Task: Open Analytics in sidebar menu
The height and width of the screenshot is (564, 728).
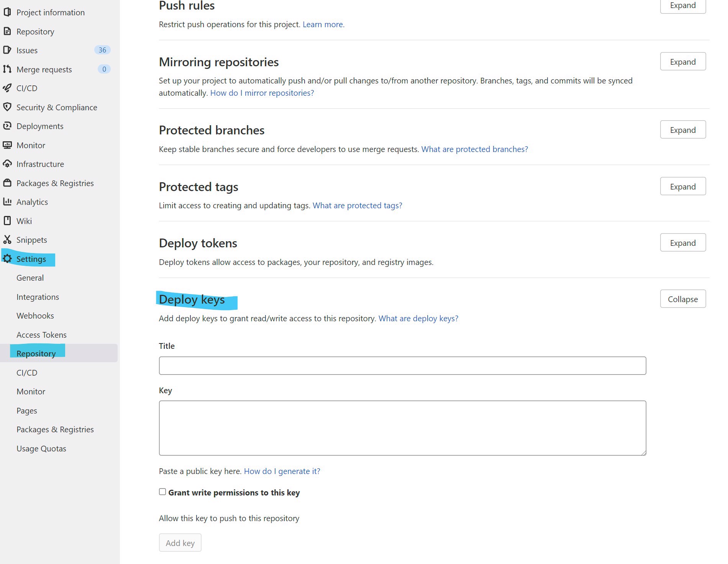Action: click(x=32, y=202)
